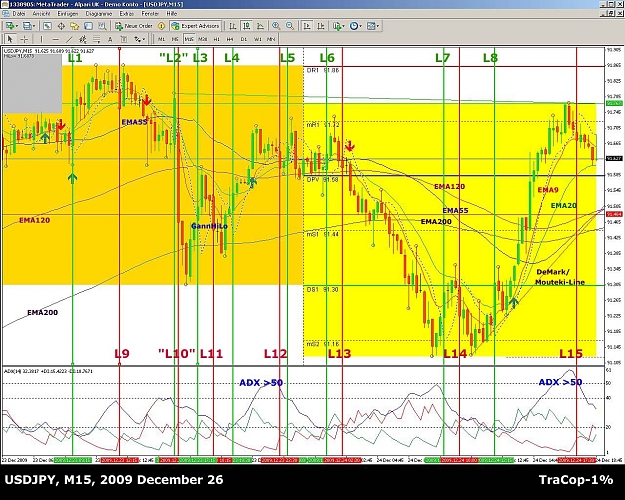The width and height of the screenshot is (625, 500).
Task: Zoom in on the chart
Action: tap(276, 26)
